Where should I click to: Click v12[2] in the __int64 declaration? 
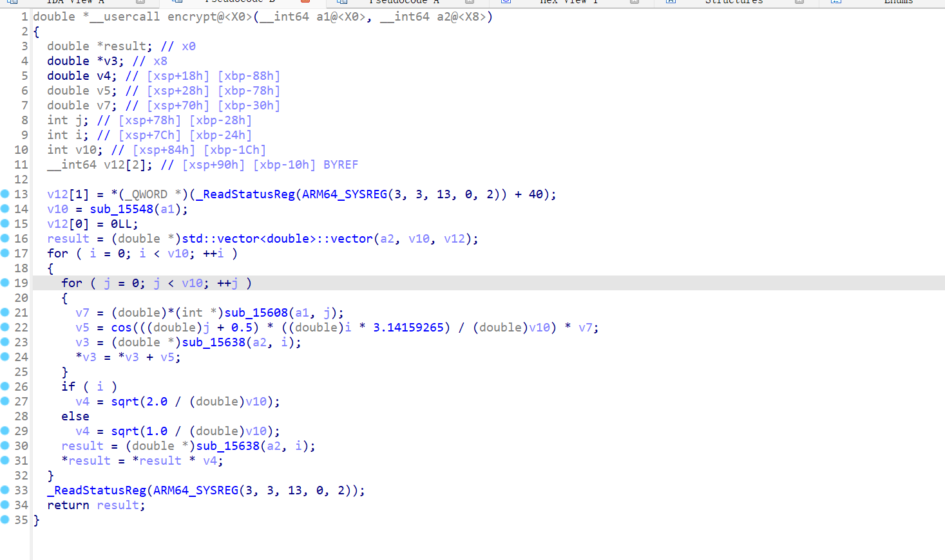click(x=125, y=165)
